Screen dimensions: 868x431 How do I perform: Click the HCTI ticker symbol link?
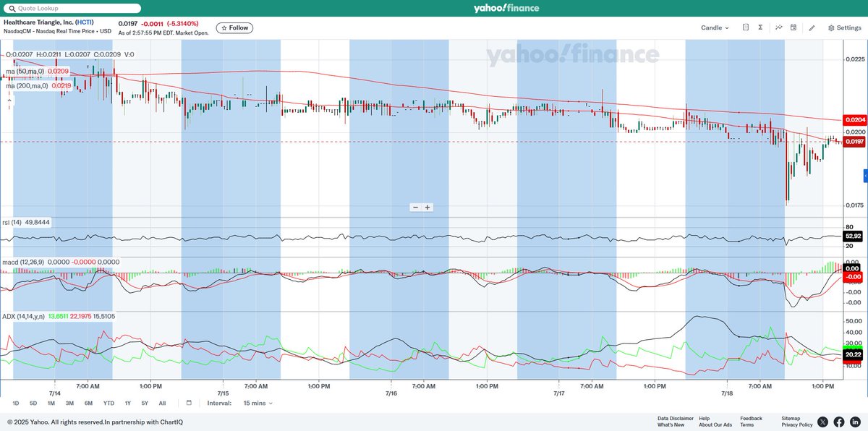click(84, 22)
